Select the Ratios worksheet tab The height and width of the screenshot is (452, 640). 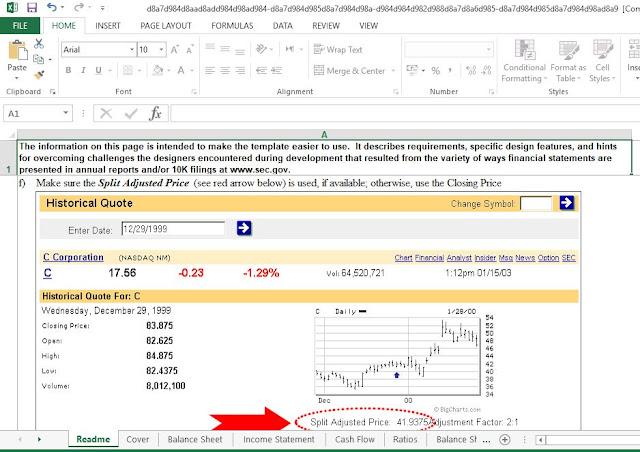coord(405,439)
